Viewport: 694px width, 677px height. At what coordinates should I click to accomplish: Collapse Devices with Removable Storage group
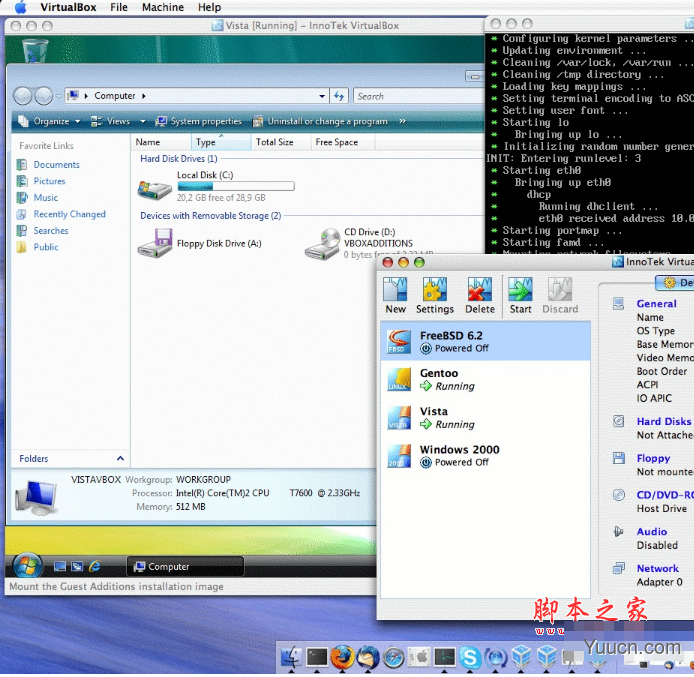coord(210,215)
